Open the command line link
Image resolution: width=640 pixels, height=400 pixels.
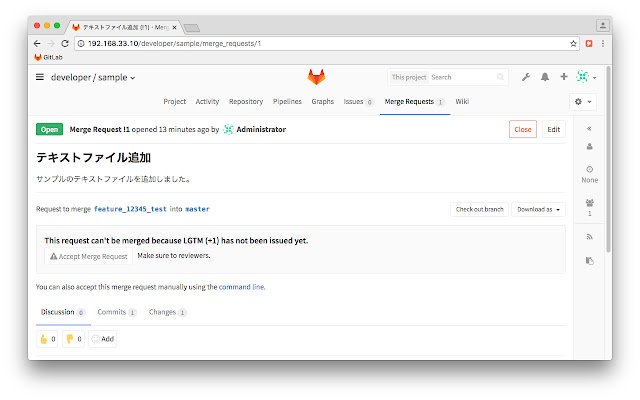(x=242, y=287)
